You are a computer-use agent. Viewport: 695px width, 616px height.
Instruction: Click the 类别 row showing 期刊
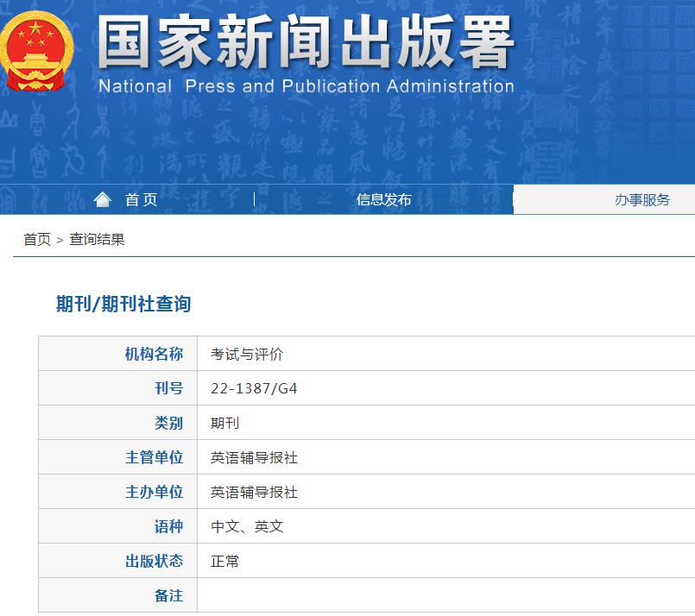click(x=226, y=422)
